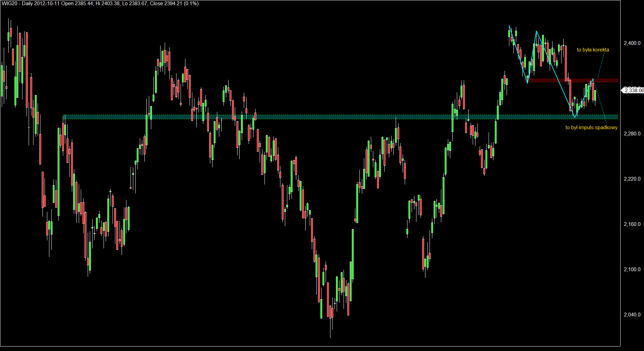Click the 2,160.0 price axis label
The image size is (644, 351).
pyautogui.click(x=632, y=224)
